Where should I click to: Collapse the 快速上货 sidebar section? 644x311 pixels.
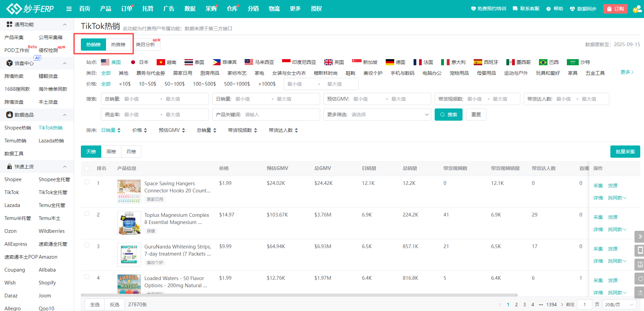65,167
